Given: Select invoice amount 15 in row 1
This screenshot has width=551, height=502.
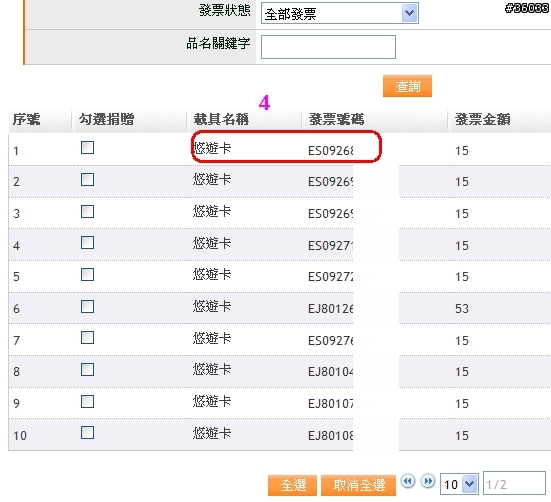Looking at the screenshot, I should (462, 151).
